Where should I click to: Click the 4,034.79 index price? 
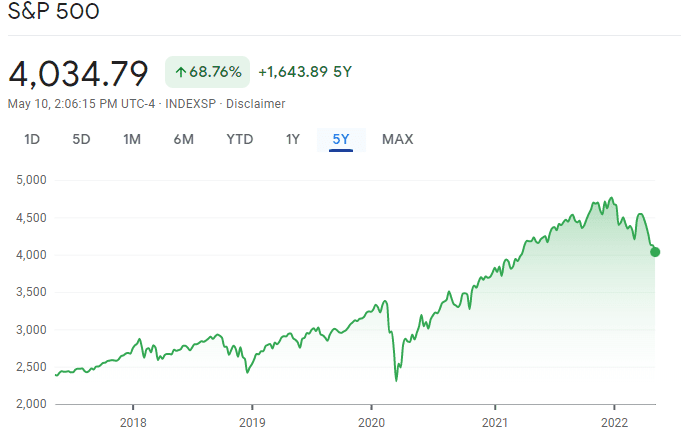coord(78,73)
